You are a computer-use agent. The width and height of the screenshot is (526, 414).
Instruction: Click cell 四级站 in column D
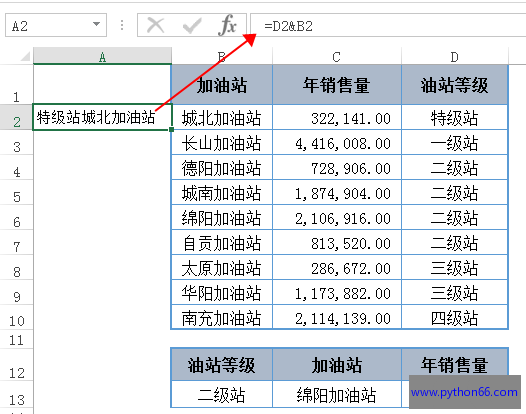[455, 317]
